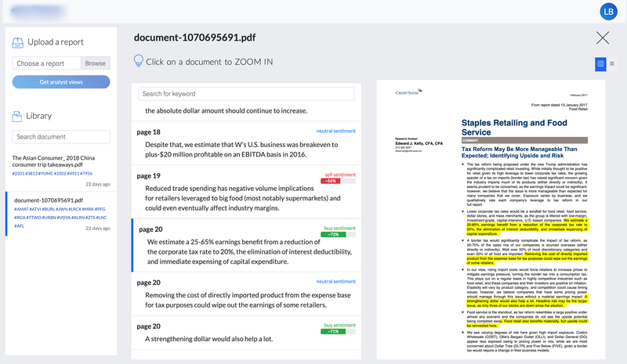
Task: Click the Upload a report tray icon
Action: coord(17,42)
